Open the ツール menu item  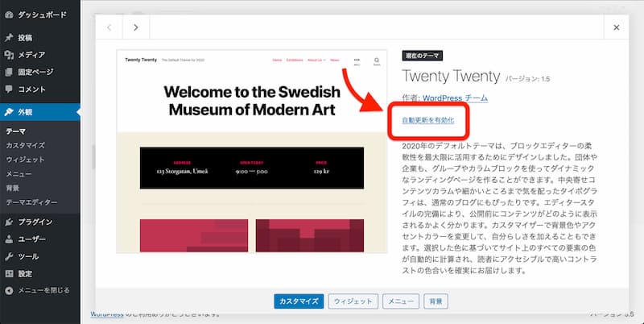pos(40,256)
